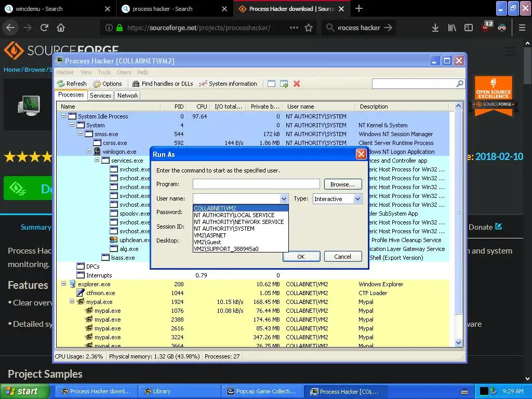Click the Process Hacker search box
This screenshot has width=532, height=399.
point(414,84)
